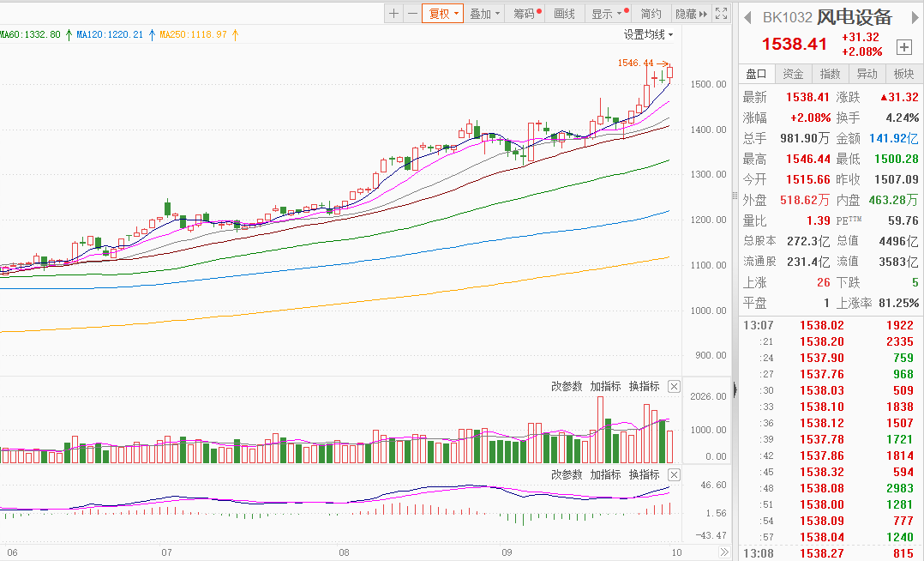This screenshot has height=561, width=924.
Task: Click the zoom out minus button
Action: [x=412, y=13]
